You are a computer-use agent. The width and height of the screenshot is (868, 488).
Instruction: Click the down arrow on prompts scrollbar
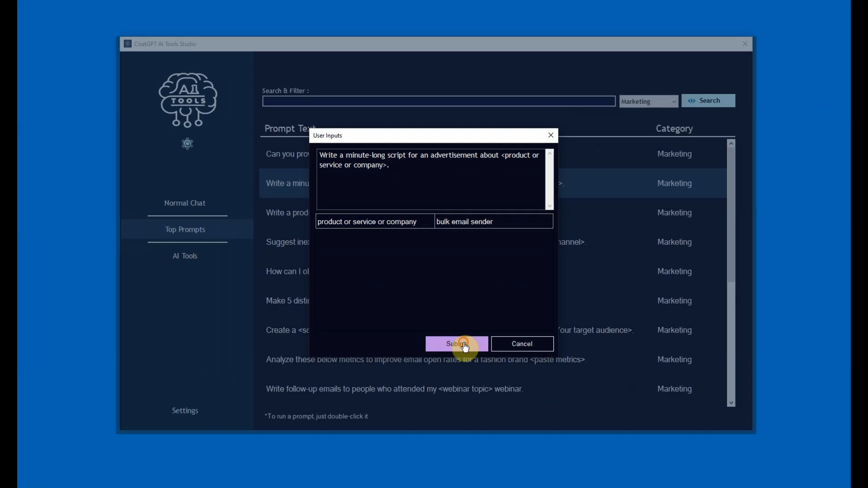731,403
